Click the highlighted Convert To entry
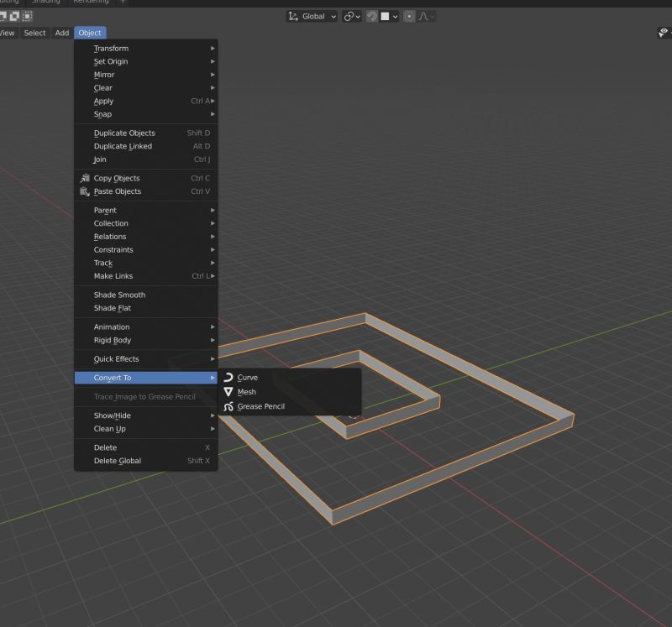The width and height of the screenshot is (672, 627). click(x=146, y=378)
